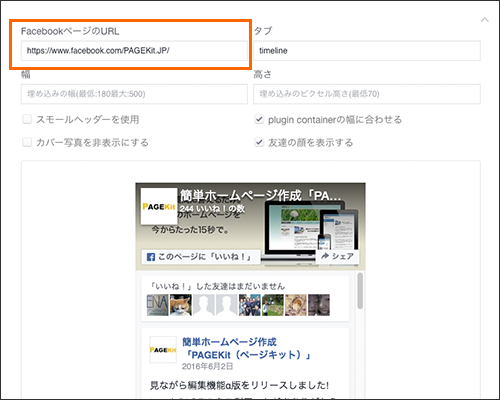Click the シェア share button
The image size is (500, 400).
click(337, 256)
